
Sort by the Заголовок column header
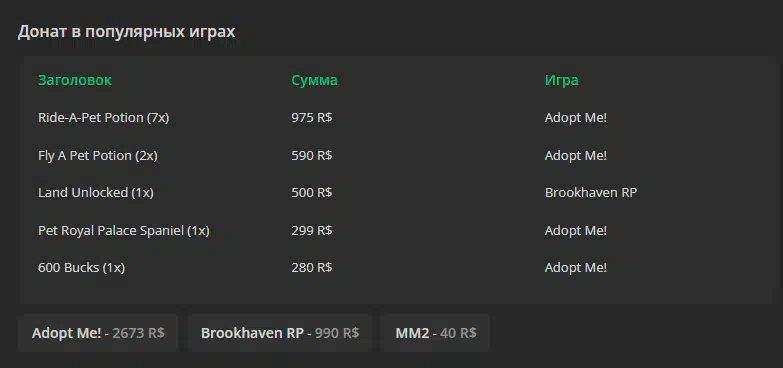pos(75,80)
